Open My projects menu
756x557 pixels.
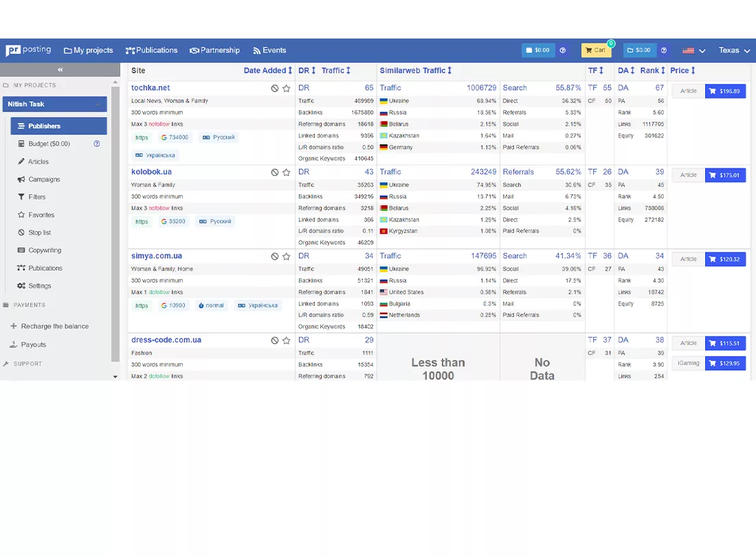tap(88, 51)
